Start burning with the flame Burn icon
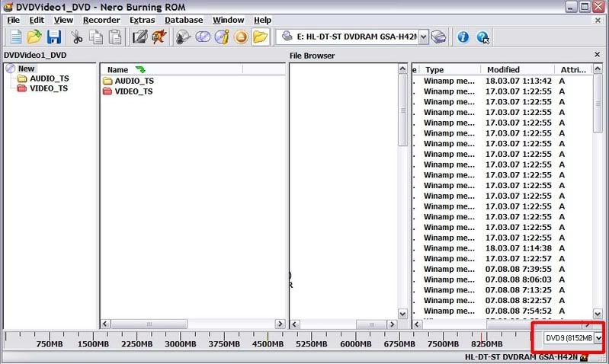609x364 pixels. (159, 37)
